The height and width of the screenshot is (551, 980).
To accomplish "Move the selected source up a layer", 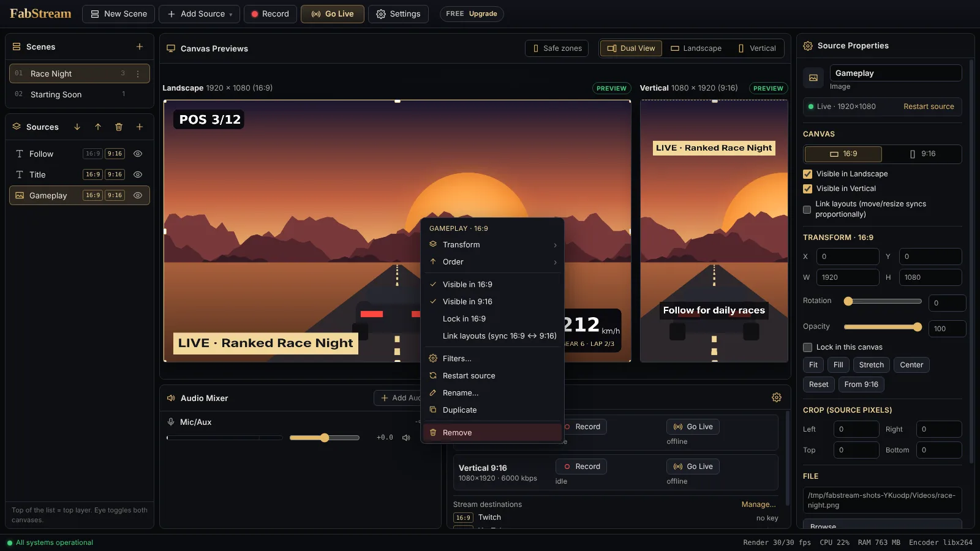I will pos(98,127).
